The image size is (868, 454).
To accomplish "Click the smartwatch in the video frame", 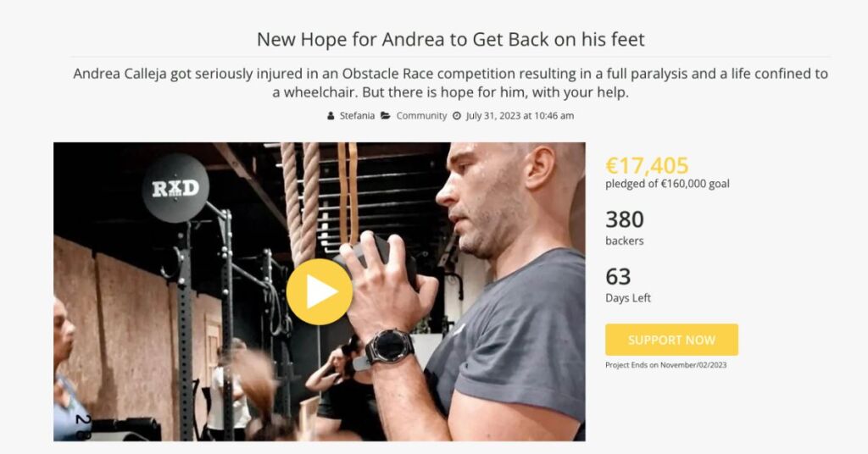I will pyautogui.click(x=390, y=347).
